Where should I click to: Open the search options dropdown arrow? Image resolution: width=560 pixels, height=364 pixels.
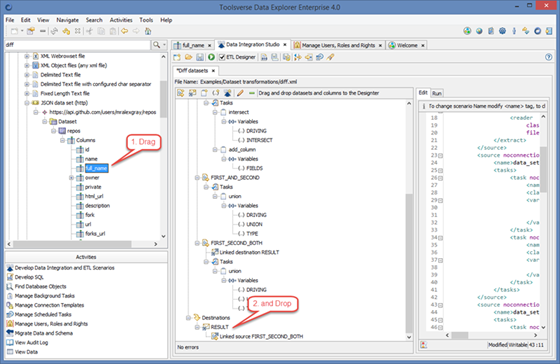164,45
